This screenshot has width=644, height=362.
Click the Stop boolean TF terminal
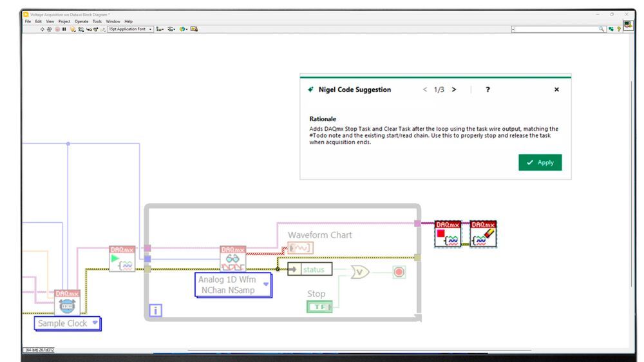(x=319, y=307)
